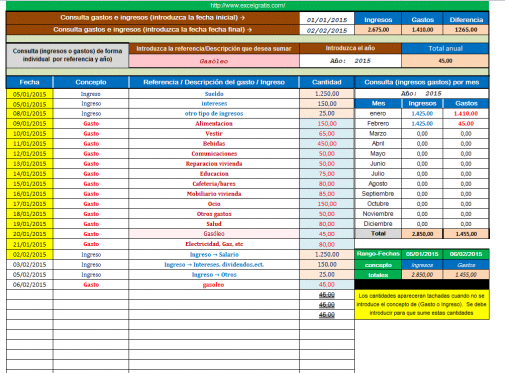Click gray 'Consulta (ingresos o gastos)' individual box
This screenshot has width=505, height=373.
[67, 55]
